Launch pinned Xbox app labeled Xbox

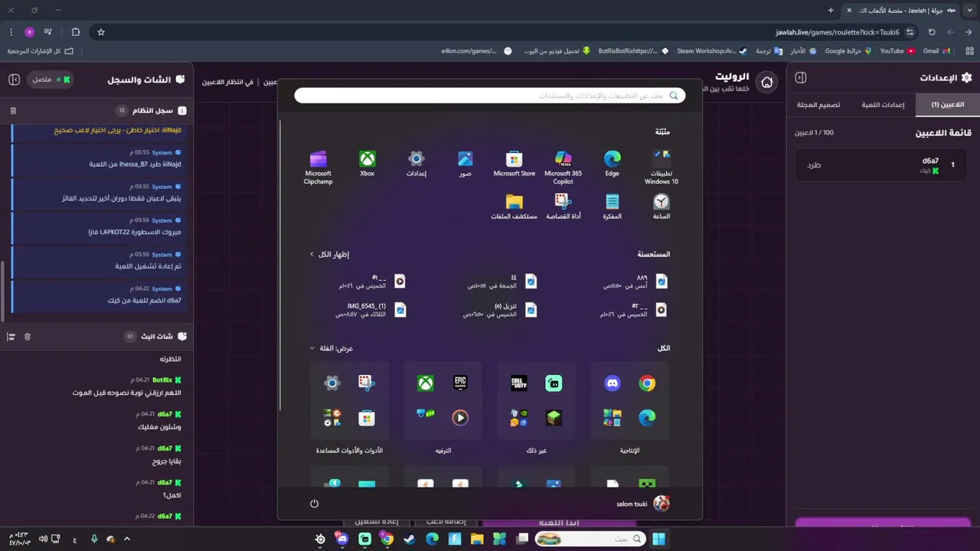tap(367, 164)
